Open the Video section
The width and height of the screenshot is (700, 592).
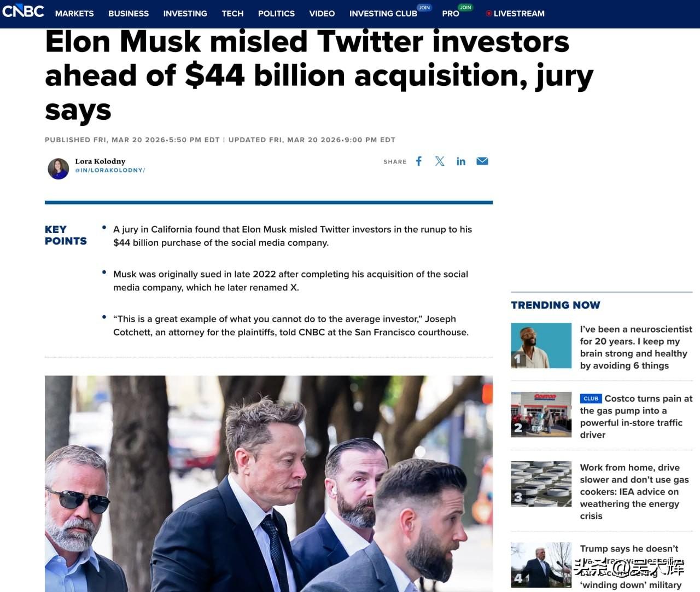322,14
